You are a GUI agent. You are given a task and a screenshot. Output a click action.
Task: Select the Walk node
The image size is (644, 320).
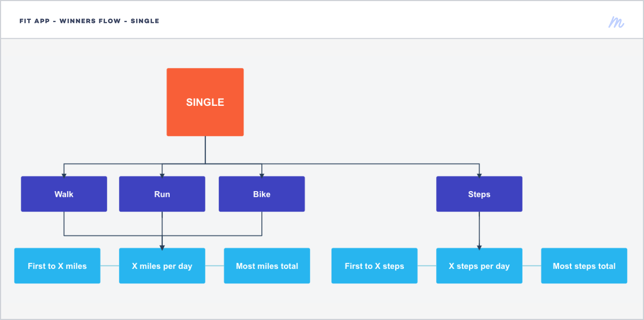pos(64,194)
